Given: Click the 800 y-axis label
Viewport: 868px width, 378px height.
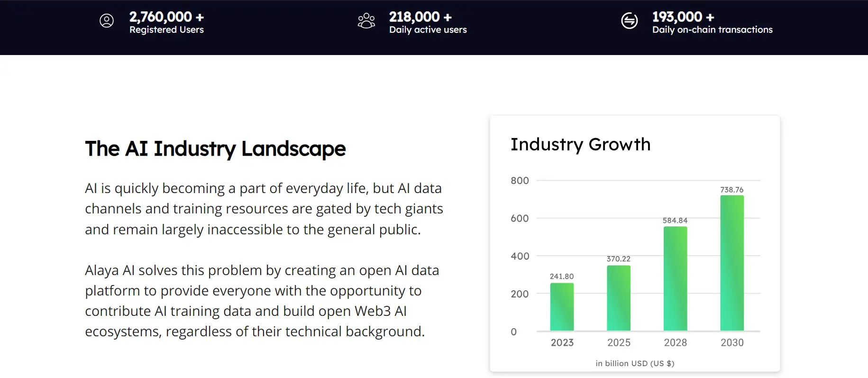Looking at the screenshot, I should click(x=520, y=181).
